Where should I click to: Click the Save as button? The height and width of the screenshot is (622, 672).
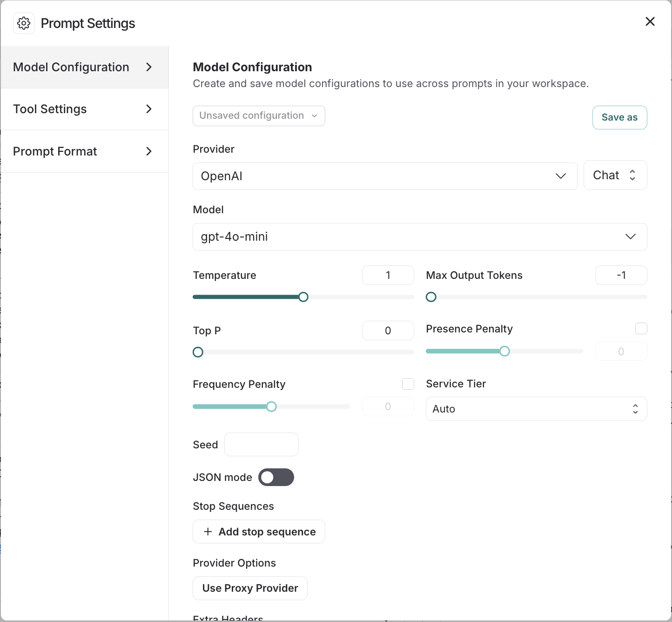click(619, 117)
